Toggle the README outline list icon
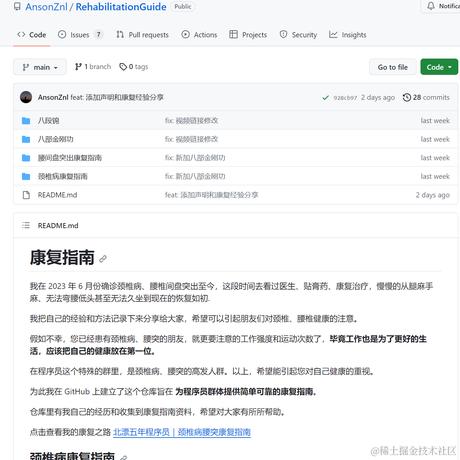460x460 pixels. coord(26,226)
